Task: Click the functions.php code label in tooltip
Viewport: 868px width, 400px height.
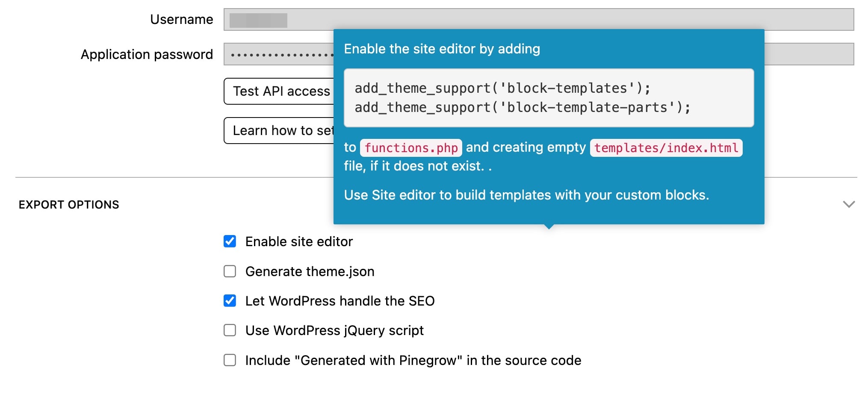Action: pyautogui.click(x=411, y=148)
